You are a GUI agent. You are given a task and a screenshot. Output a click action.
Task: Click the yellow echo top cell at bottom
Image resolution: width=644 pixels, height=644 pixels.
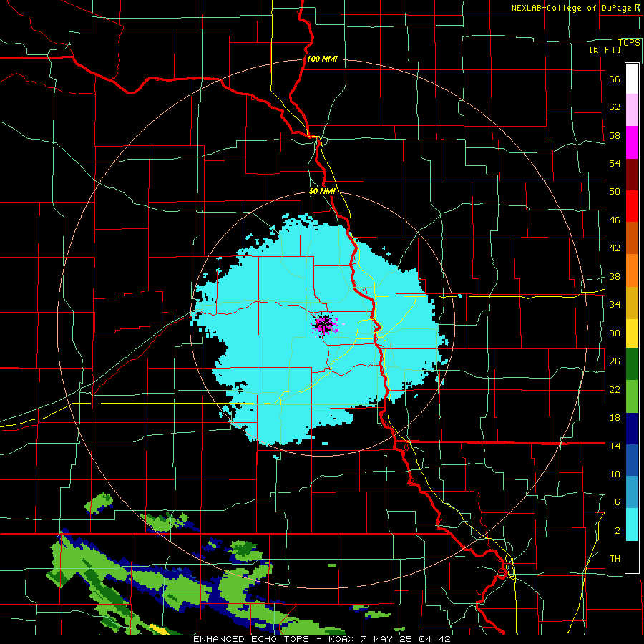[158, 629]
